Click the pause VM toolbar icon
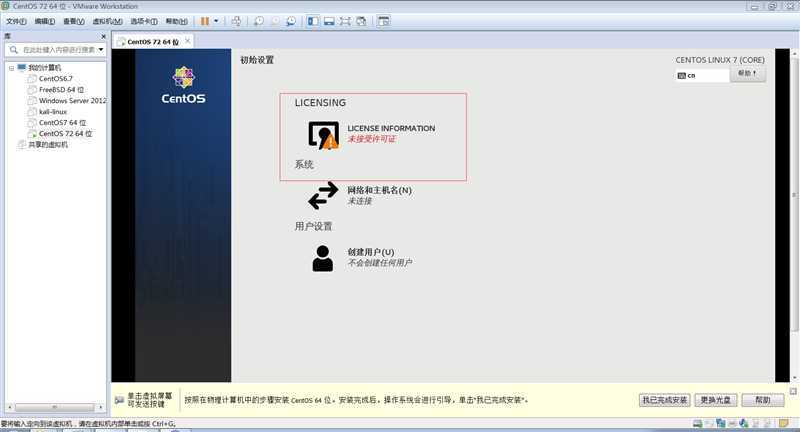Screen dimensions: 800x432 [x=205, y=21]
